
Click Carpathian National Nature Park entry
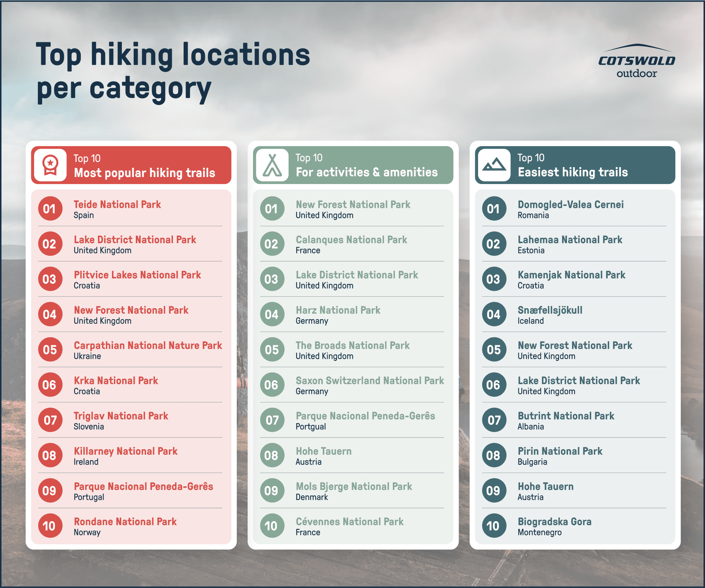click(x=148, y=346)
